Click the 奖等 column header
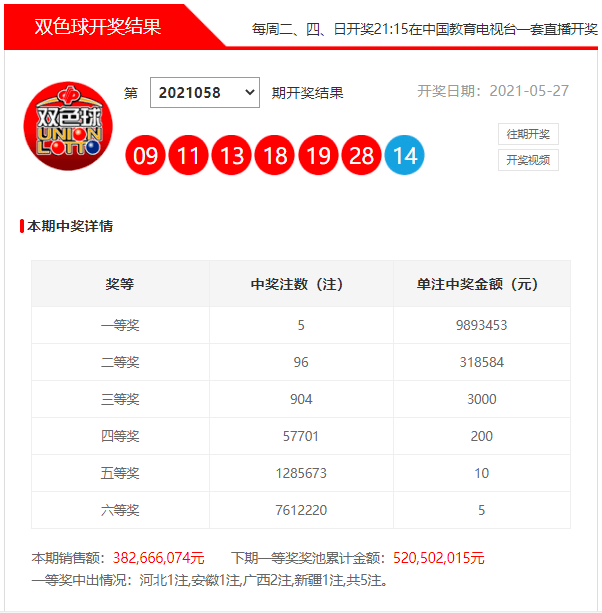This screenshot has height=613, width=602. tap(120, 284)
